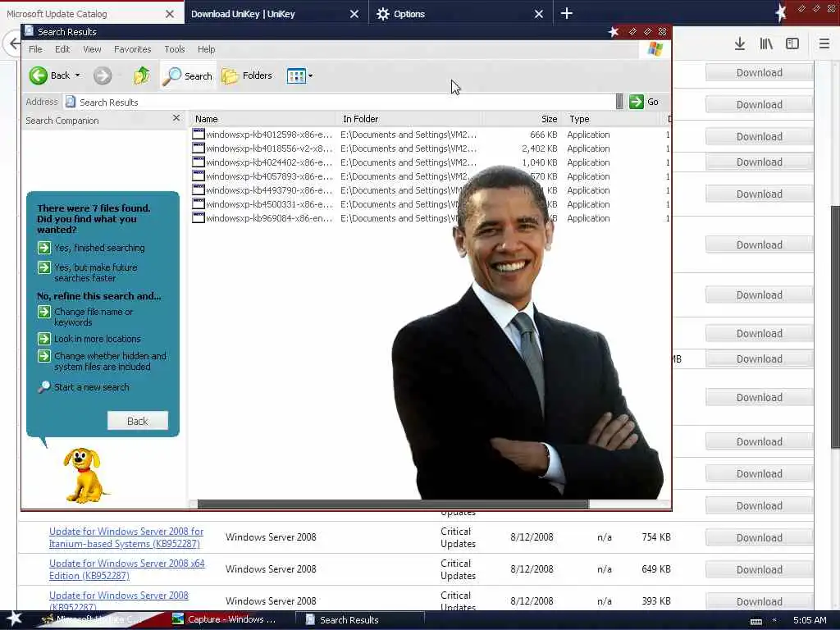Click Start a new search
The width and height of the screenshot is (840, 630).
pyautogui.click(x=84, y=387)
